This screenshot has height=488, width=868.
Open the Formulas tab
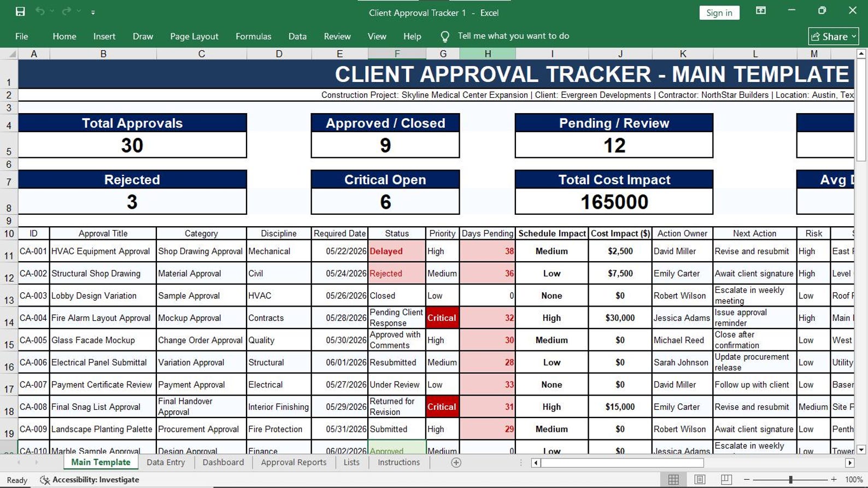(253, 36)
